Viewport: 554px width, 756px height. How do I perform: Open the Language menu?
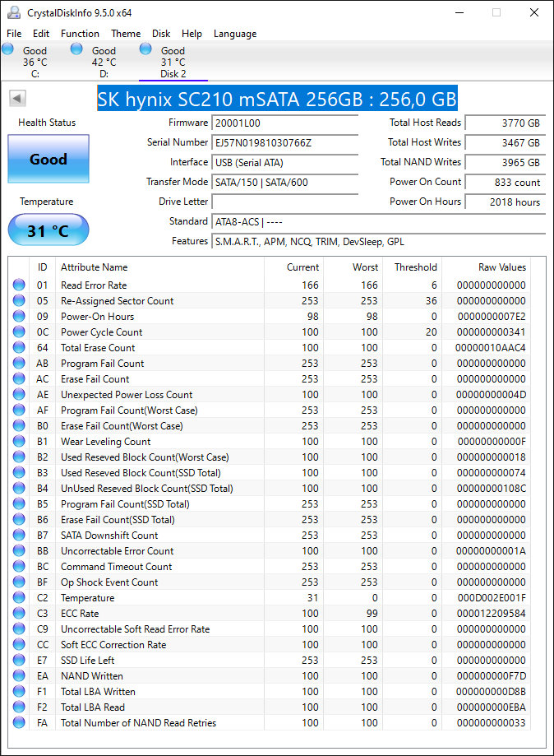point(235,33)
